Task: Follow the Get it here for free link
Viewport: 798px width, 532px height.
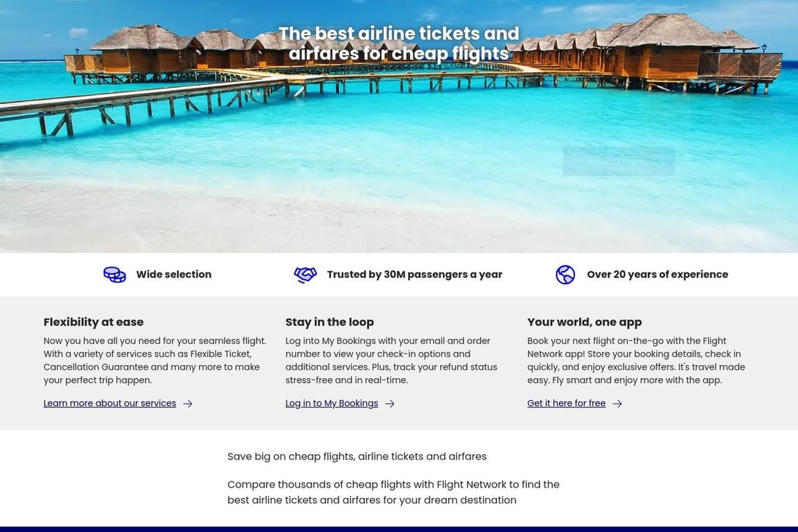Action: pos(566,403)
